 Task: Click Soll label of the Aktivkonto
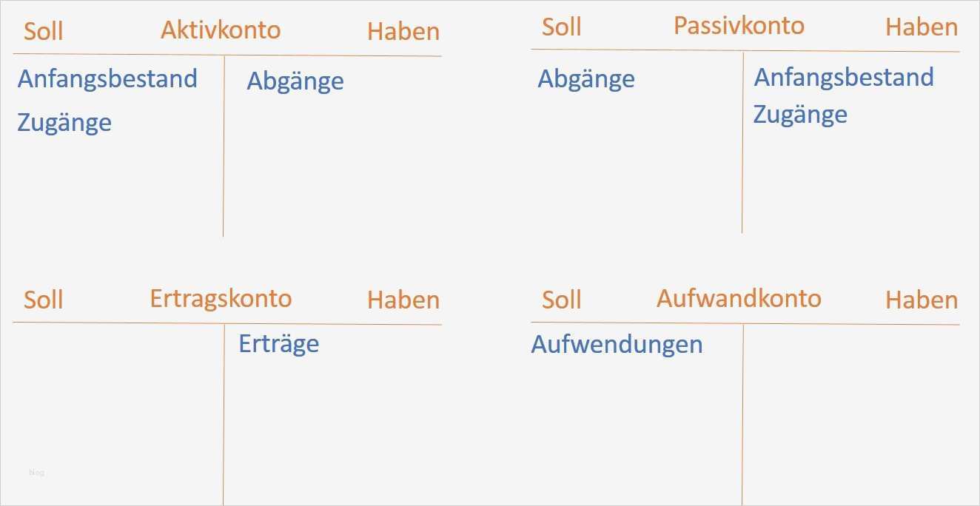[43, 31]
